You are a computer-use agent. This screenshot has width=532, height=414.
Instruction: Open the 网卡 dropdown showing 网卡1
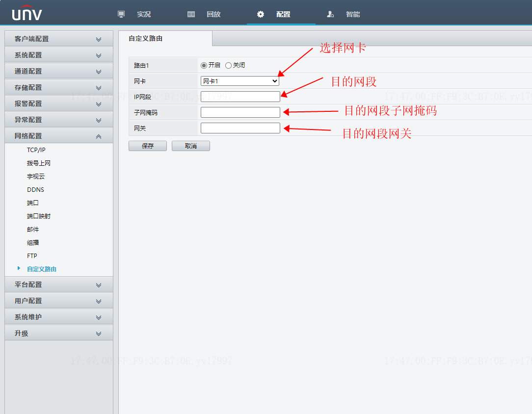[x=240, y=81]
